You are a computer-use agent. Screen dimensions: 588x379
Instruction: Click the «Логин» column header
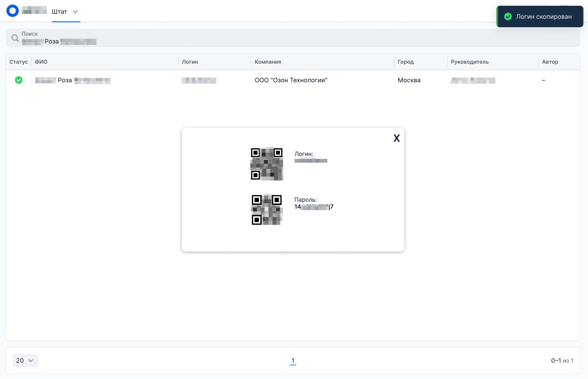[x=190, y=62]
